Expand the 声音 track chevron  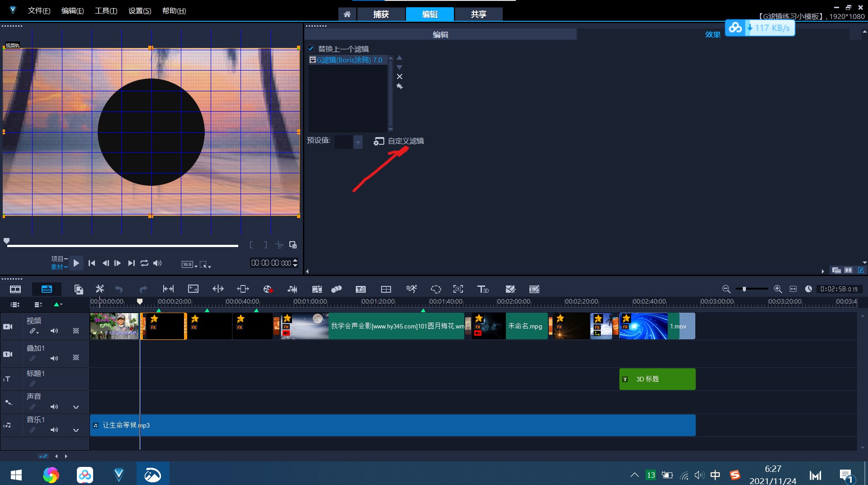click(76, 407)
